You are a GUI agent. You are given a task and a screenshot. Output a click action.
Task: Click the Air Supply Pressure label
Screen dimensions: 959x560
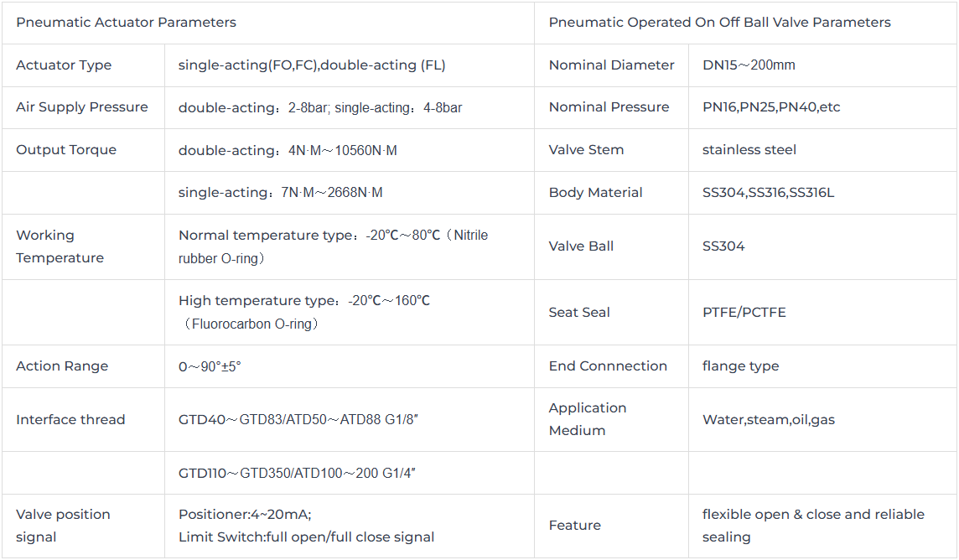click(x=82, y=107)
